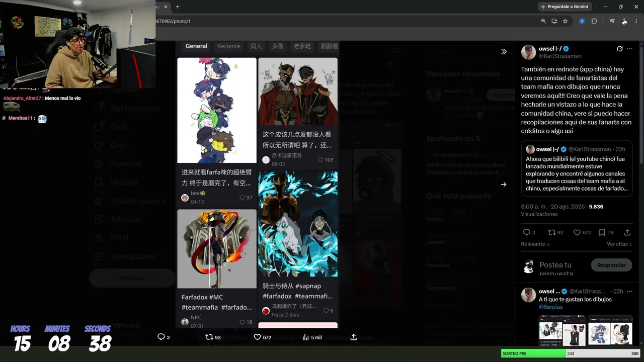Like the tweet with the side panel heart
Image resolution: width=644 pixels, height=362 pixels.
(x=577, y=232)
